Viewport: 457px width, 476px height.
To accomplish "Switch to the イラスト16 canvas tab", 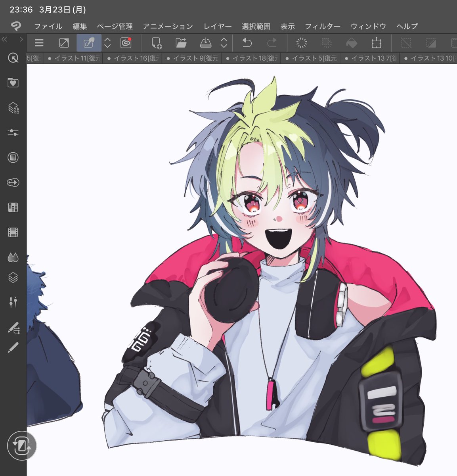I will [x=132, y=58].
